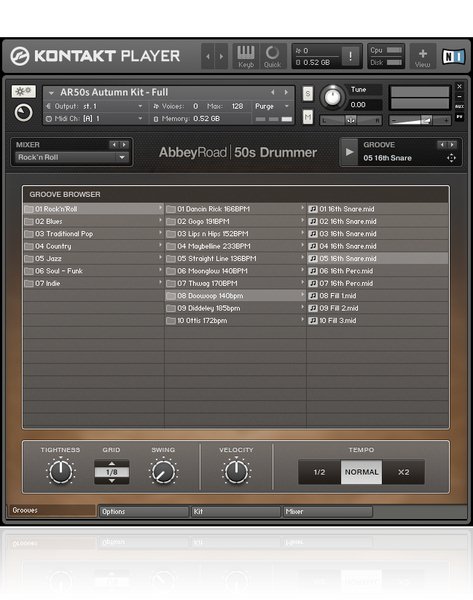Load previous AR50s instrument preset

pyautogui.click(x=272, y=92)
